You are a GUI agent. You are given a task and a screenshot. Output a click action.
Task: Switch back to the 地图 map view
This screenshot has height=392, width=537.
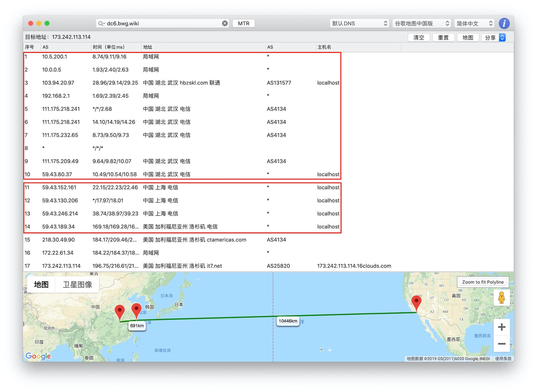[x=41, y=284]
